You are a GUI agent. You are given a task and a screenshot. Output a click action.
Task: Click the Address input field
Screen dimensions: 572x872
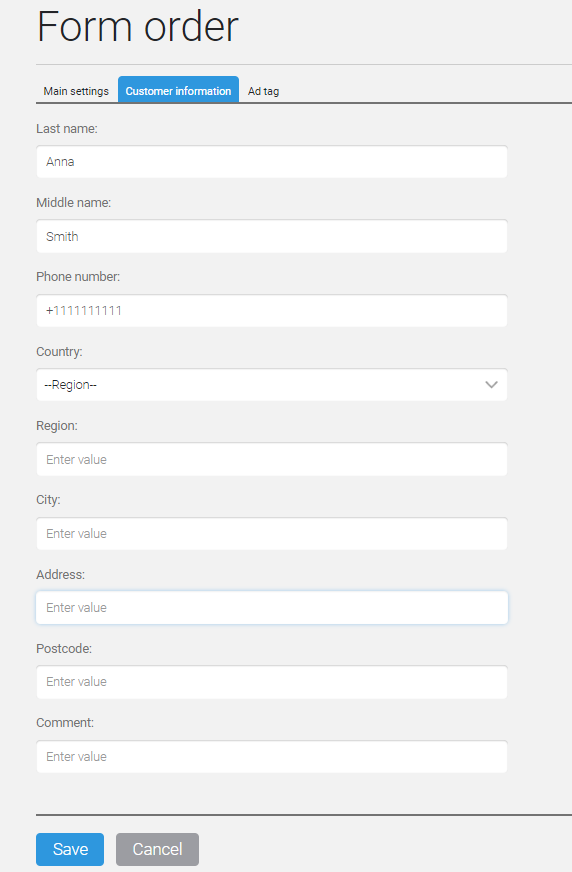coord(272,607)
